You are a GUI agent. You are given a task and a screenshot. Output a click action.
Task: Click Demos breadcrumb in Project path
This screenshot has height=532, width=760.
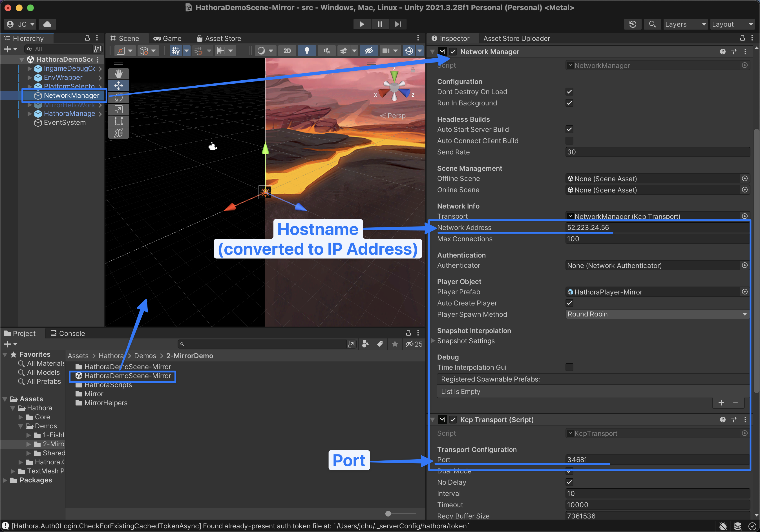coord(145,356)
